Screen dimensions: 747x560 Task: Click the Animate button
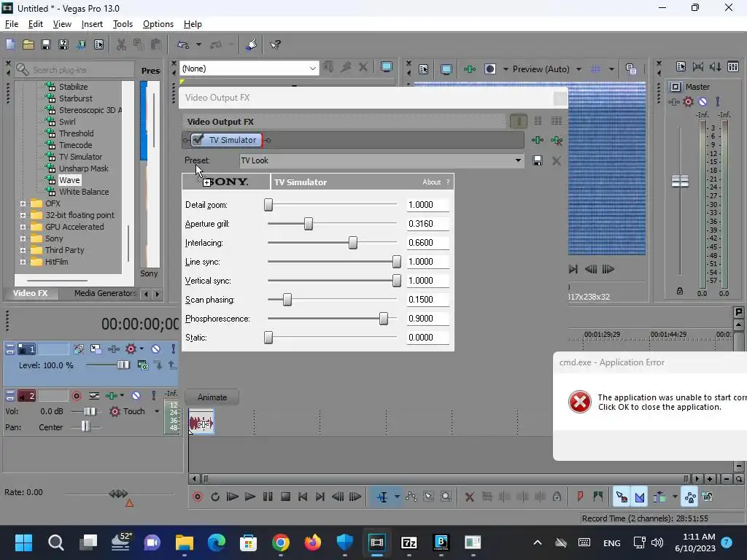[212, 397]
